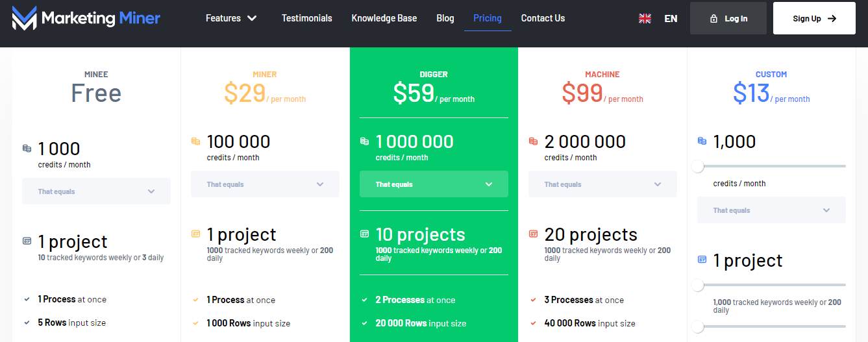Viewport: 868px width, 342px height.
Task: Open Contact Us page
Action: (x=543, y=18)
